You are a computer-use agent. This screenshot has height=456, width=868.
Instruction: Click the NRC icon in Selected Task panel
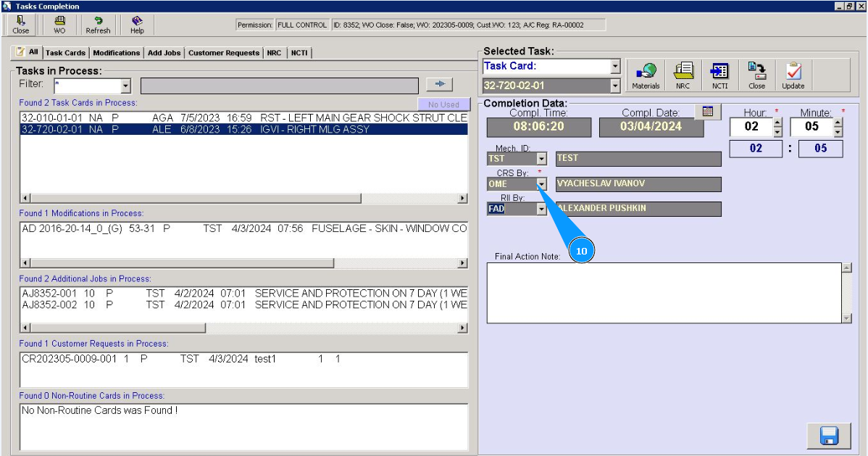(683, 75)
